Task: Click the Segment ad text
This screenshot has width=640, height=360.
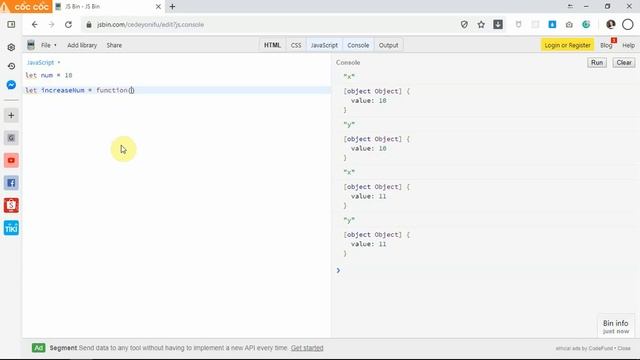Action: point(169,348)
